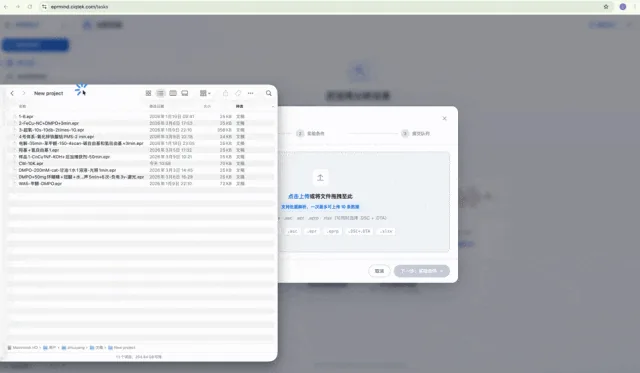Image resolution: width=640 pixels, height=373 pixels.
Task: Switch Finder to column view
Action: click(x=173, y=93)
